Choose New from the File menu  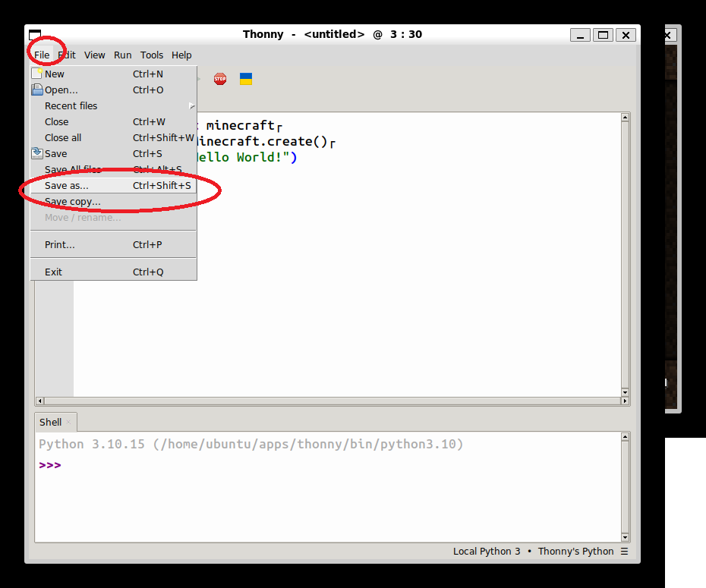(113, 74)
